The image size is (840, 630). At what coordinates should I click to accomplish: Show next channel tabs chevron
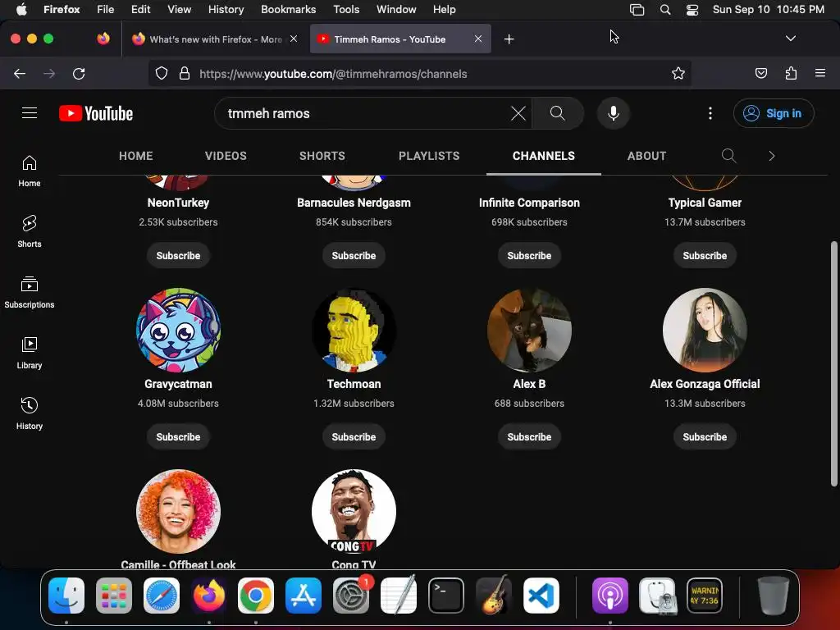coord(771,156)
